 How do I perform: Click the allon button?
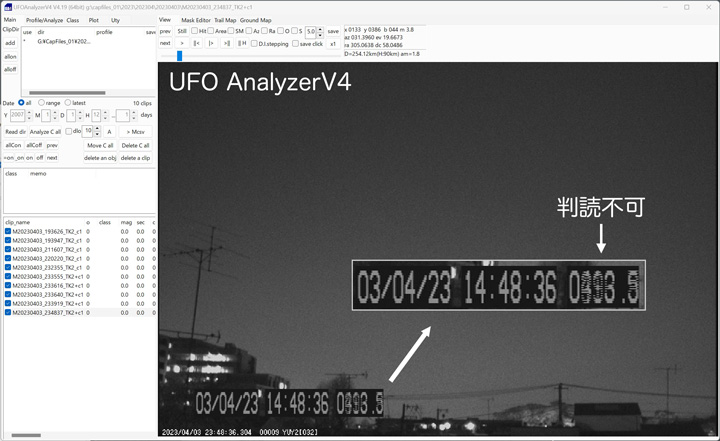point(10,57)
